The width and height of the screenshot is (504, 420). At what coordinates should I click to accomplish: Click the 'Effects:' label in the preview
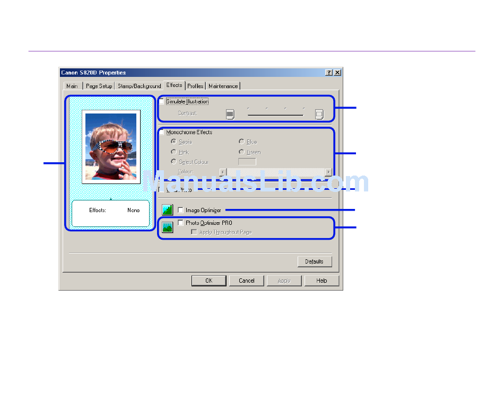[98, 210]
